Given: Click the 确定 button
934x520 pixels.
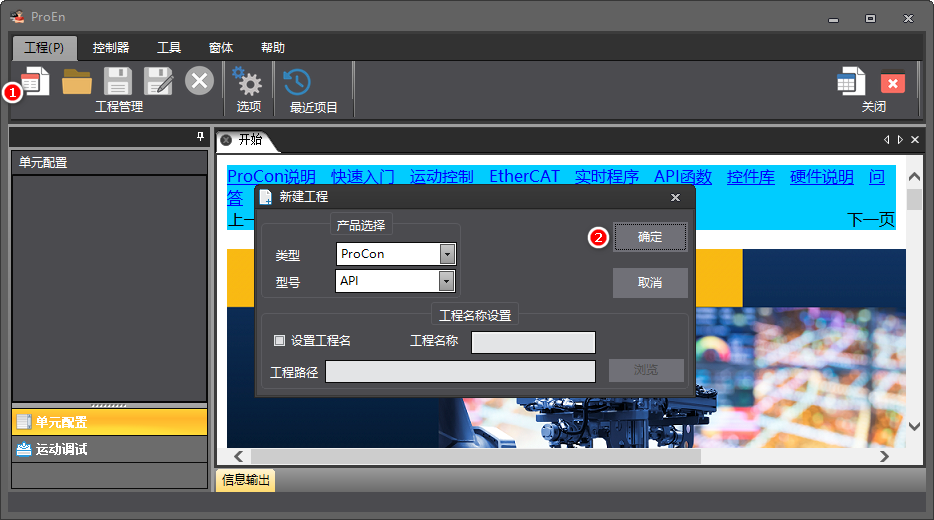Looking at the screenshot, I should click(x=650, y=237).
